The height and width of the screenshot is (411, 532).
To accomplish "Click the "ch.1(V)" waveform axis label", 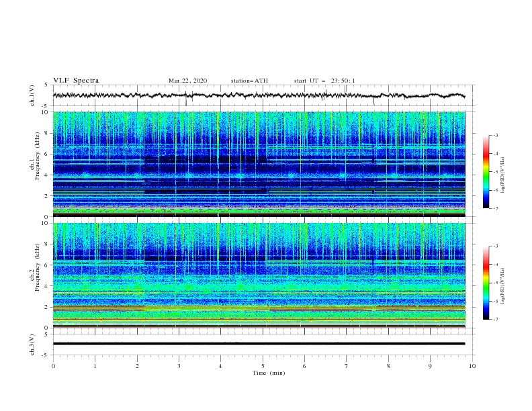I will tap(32, 95).
